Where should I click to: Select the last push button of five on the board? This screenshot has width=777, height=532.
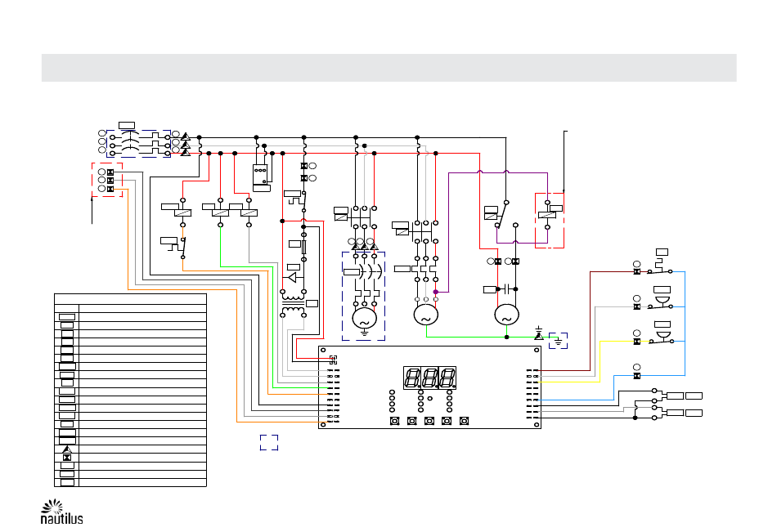[465, 421]
